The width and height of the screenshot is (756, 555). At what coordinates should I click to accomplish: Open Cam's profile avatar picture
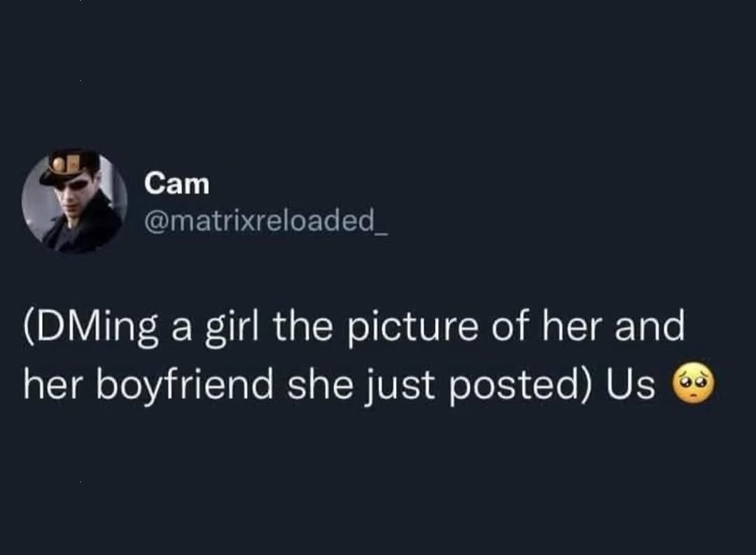(x=74, y=201)
